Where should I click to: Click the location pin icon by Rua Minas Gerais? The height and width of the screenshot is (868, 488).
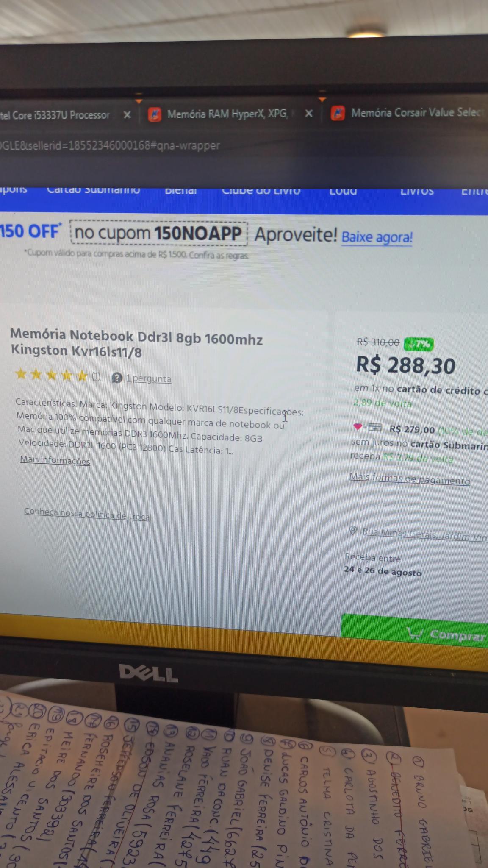point(352,530)
